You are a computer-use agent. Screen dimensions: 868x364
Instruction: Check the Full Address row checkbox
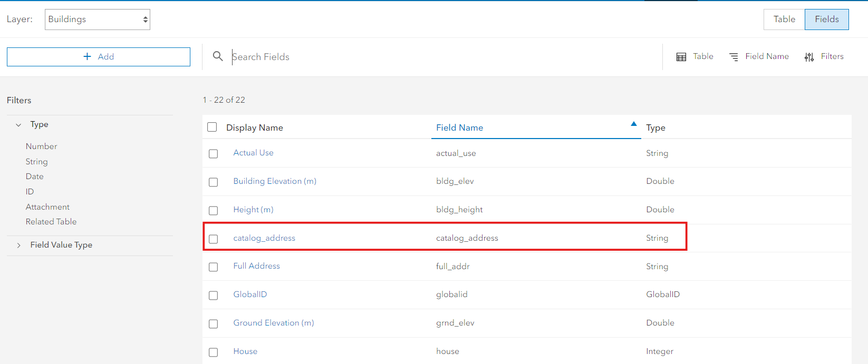pyautogui.click(x=213, y=267)
